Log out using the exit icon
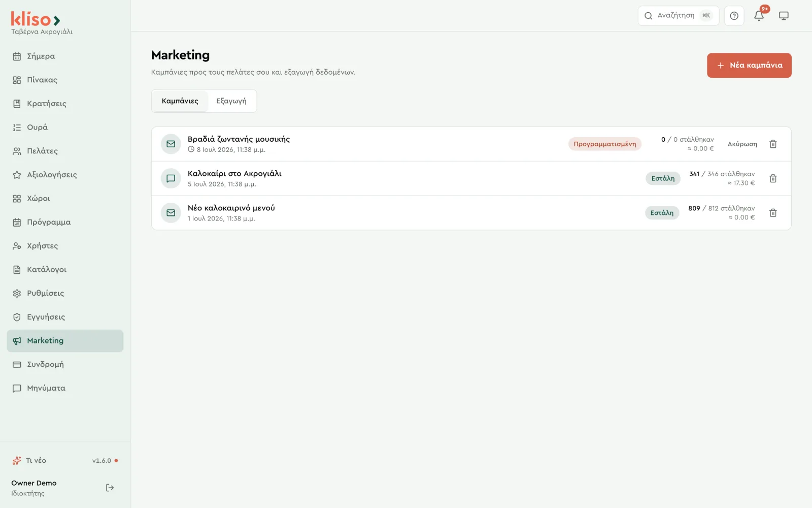Screen dimensions: 812x508 pos(110,488)
